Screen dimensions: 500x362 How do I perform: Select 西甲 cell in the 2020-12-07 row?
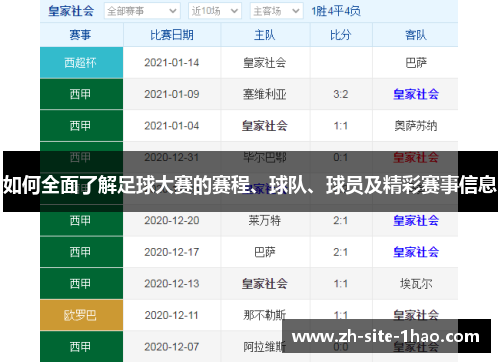pyautogui.click(x=81, y=347)
